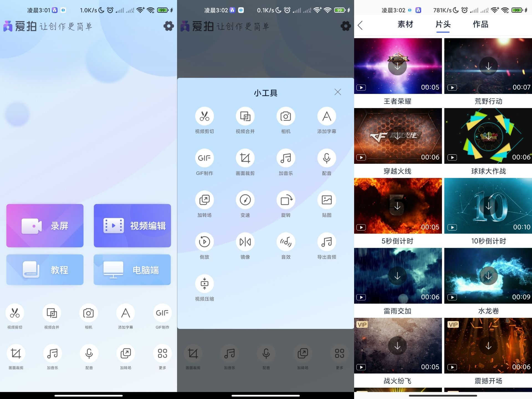The height and width of the screenshot is (399, 532).
Task: Open the 视频编辑 video editing button
Action: pos(132,226)
